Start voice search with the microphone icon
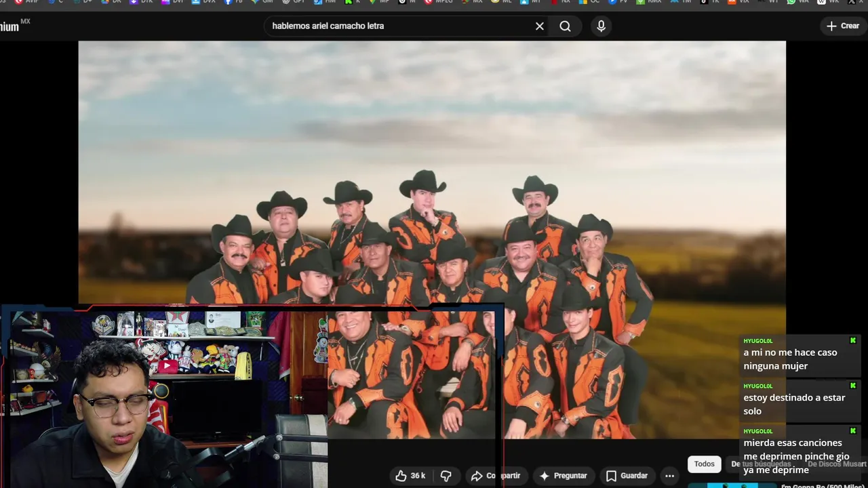 (x=601, y=26)
